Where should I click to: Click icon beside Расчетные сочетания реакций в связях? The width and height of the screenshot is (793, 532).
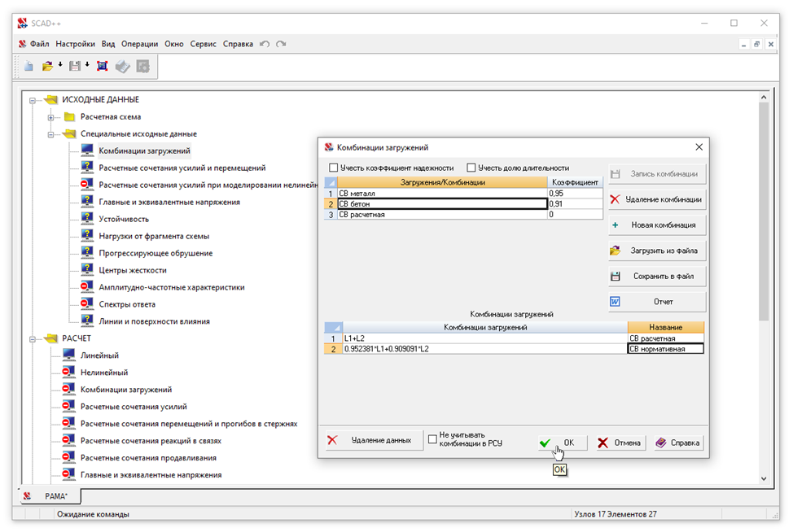(68, 441)
